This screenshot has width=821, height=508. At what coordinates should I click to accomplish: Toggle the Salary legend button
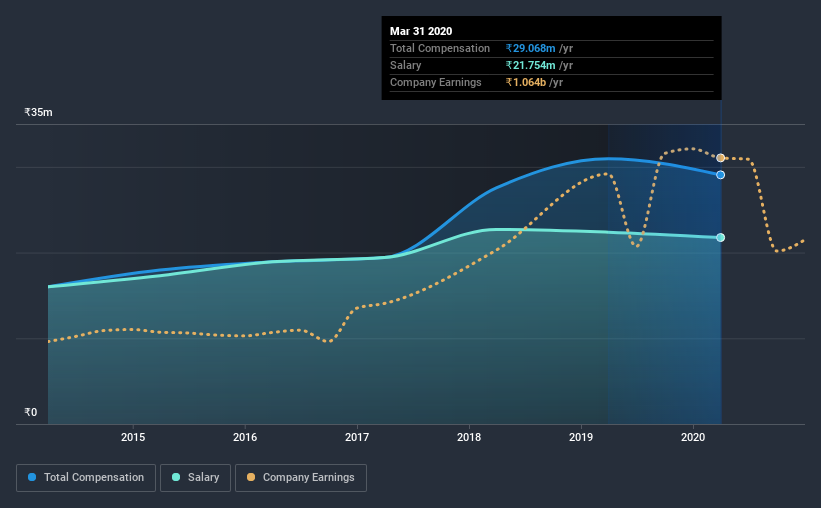pos(195,478)
